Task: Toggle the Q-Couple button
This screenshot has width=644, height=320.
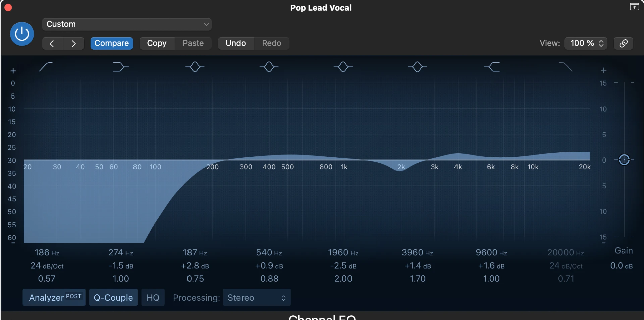Action: click(113, 297)
